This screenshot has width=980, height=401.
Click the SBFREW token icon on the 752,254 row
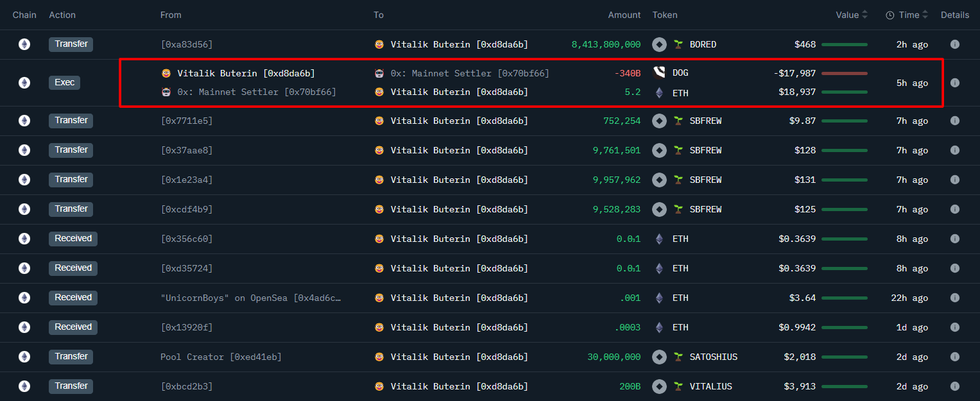click(x=658, y=121)
